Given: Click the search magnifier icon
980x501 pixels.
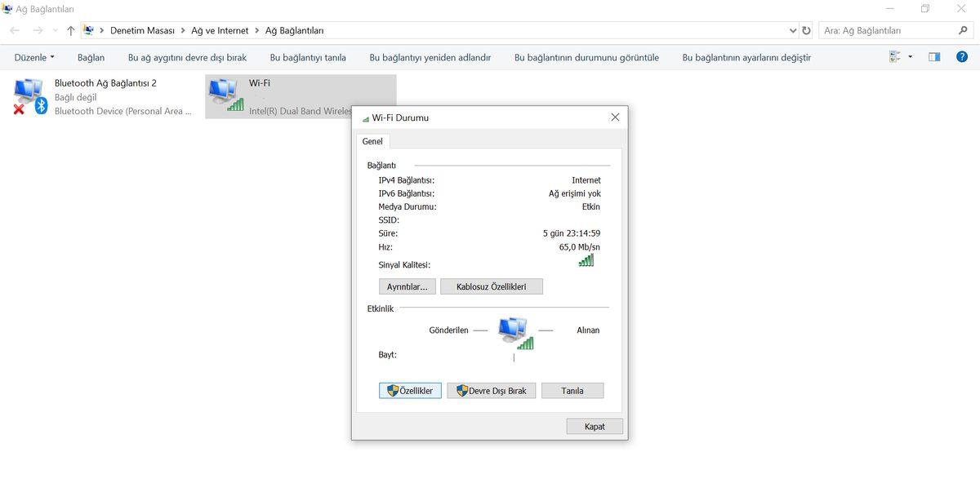Looking at the screenshot, I should click(963, 29).
